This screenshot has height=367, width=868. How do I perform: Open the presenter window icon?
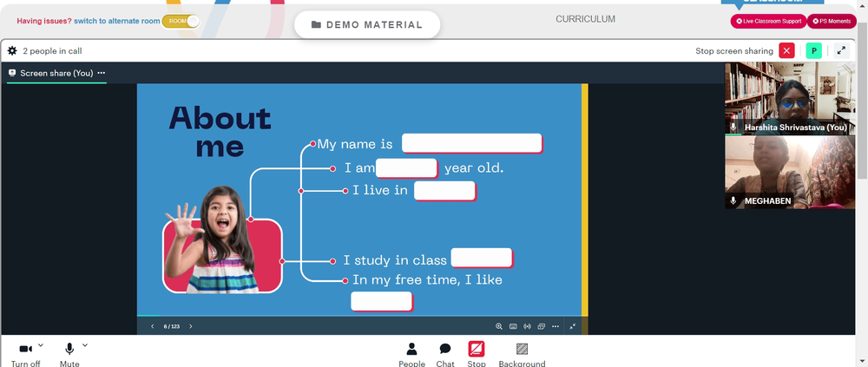click(x=542, y=326)
